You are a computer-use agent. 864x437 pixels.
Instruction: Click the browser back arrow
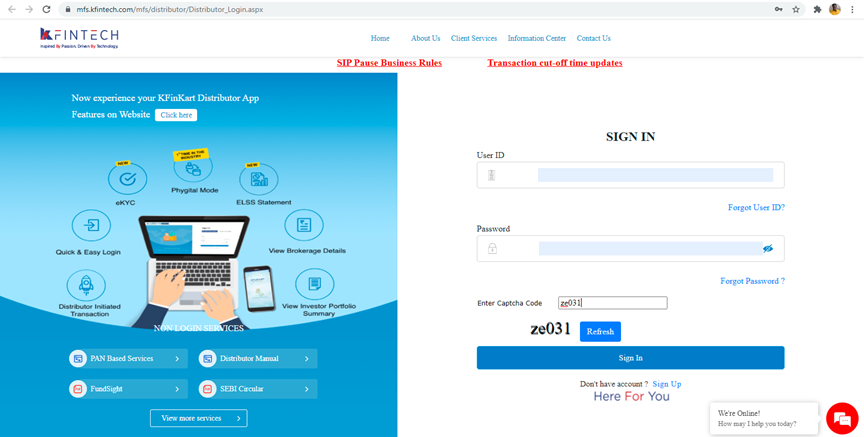click(12, 9)
